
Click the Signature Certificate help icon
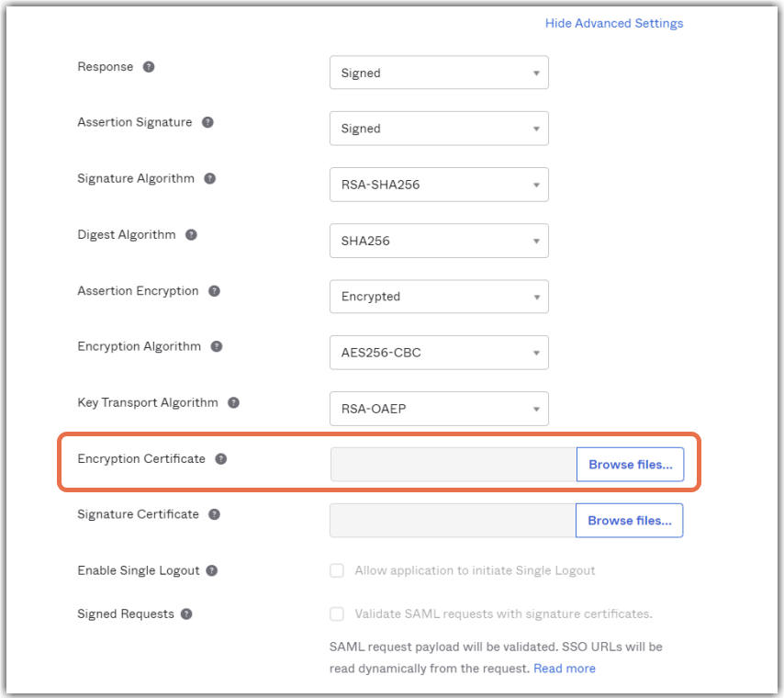click(214, 515)
